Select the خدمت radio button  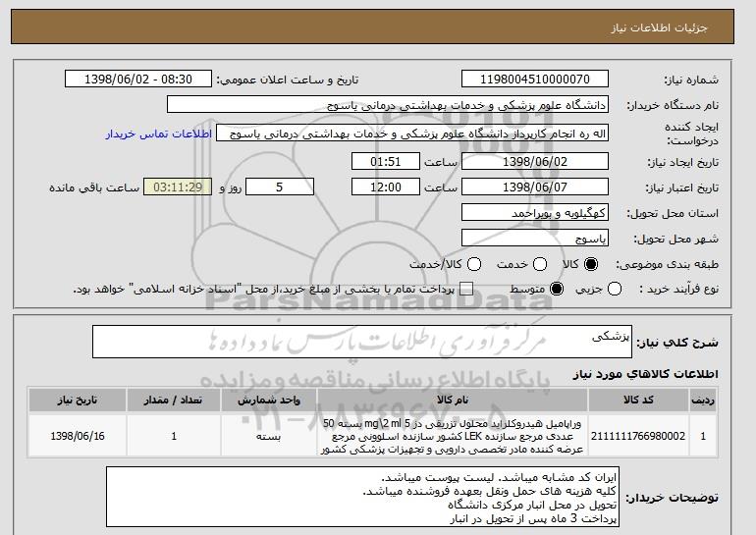(x=540, y=264)
